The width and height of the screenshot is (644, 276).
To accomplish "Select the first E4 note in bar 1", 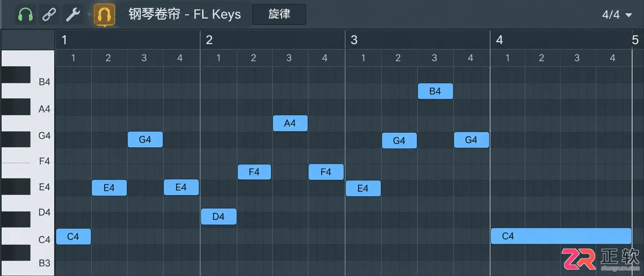I will (109, 188).
